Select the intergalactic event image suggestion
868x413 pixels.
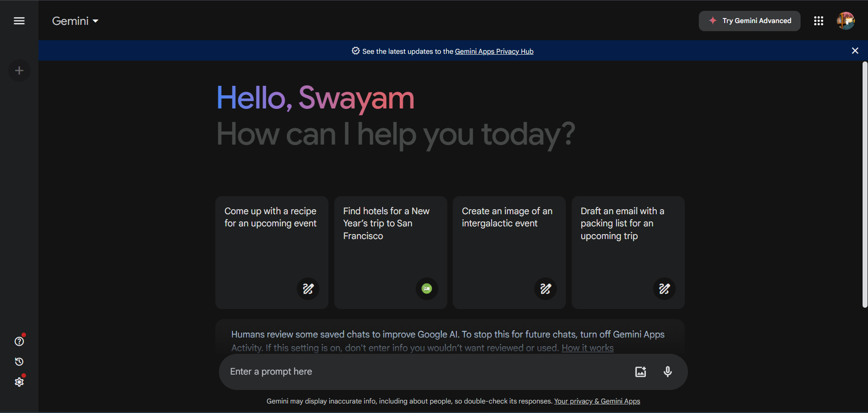pyautogui.click(x=509, y=253)
